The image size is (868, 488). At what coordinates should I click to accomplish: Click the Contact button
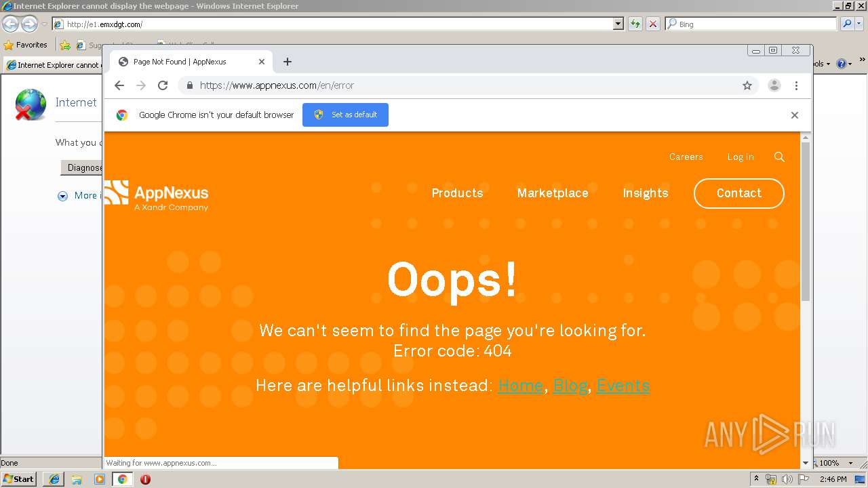pyautogui.click(x=739, y=193)
